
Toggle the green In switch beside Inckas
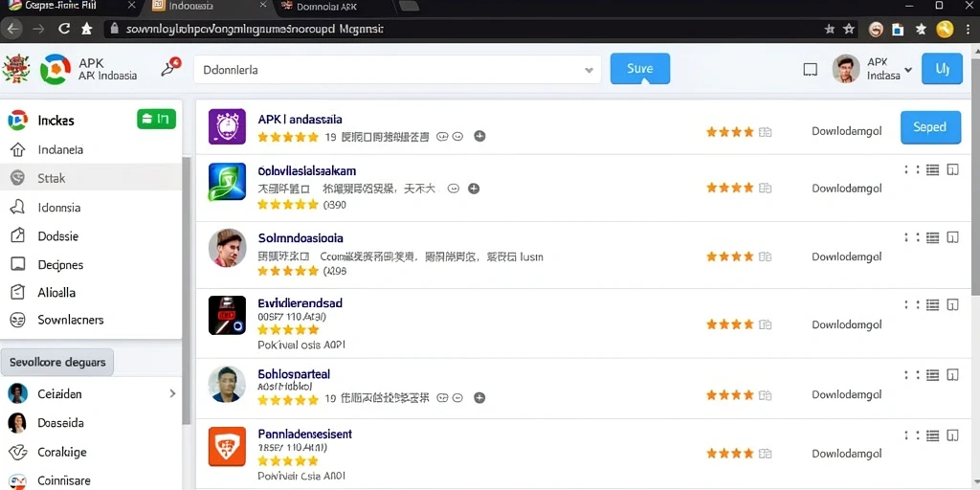(x=156, y=119)
